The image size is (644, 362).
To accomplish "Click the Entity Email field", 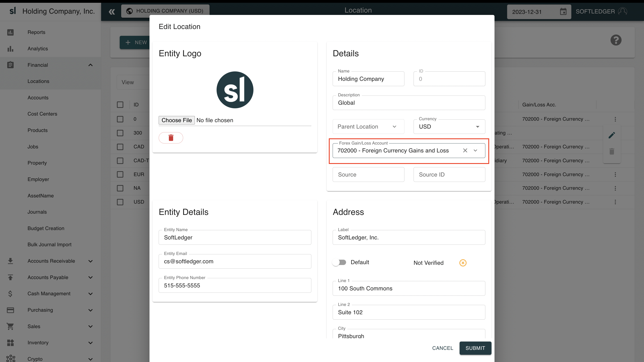I will pyautogui.click(x=234, y=261).
